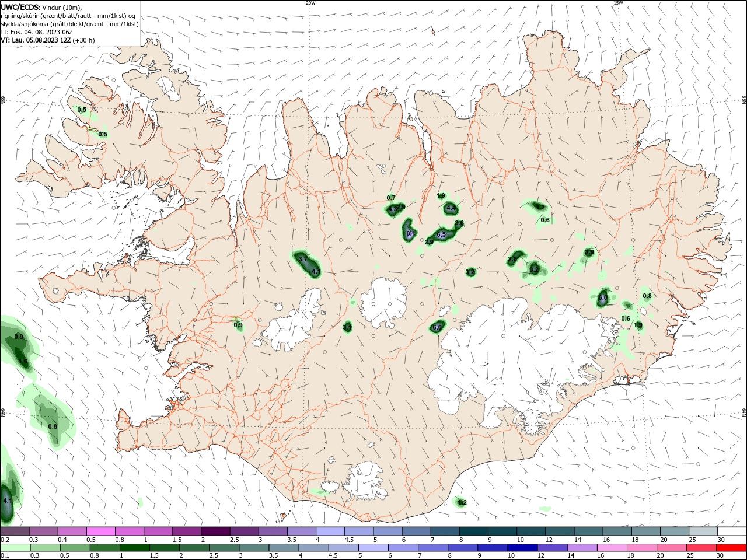Pick the bright red 30 swatch, lower scale

coord(732,548)
